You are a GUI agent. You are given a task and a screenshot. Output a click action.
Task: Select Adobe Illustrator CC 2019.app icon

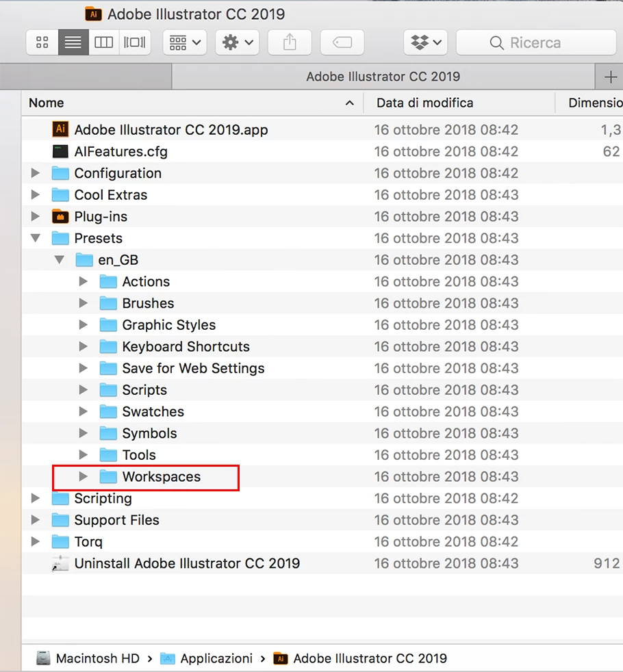pyautogui.click(x=60, y=129)
